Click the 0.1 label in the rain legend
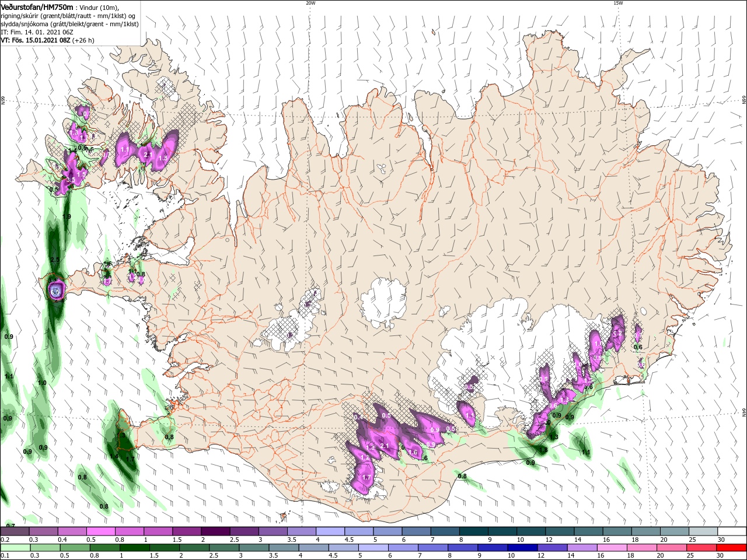Viewport: 747px width, 560px height. [x=5, y=556]
